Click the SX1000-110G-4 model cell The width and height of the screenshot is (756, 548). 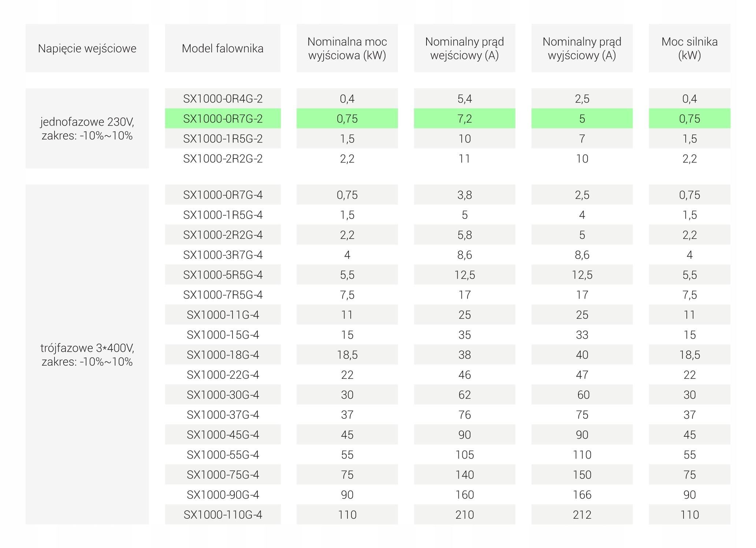pos(223,515)
